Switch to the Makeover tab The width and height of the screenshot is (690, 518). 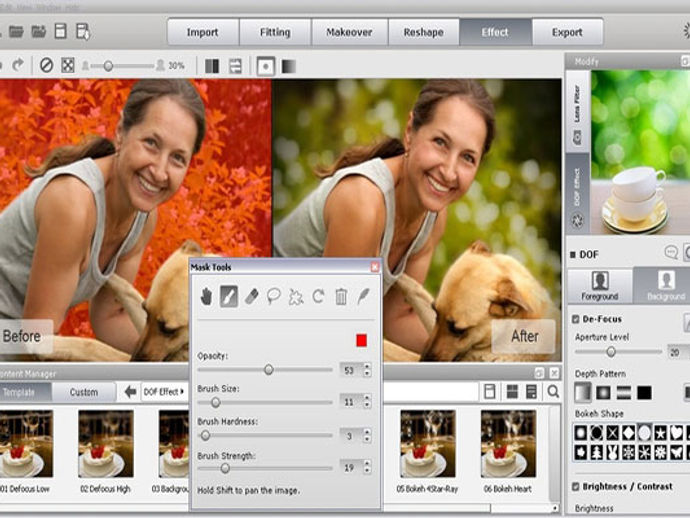349,32
